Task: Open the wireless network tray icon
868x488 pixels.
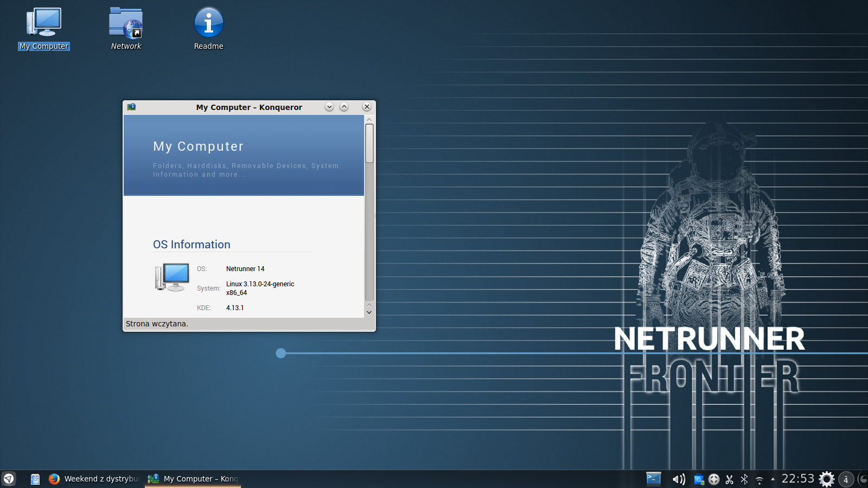Action: click(759, 480)
